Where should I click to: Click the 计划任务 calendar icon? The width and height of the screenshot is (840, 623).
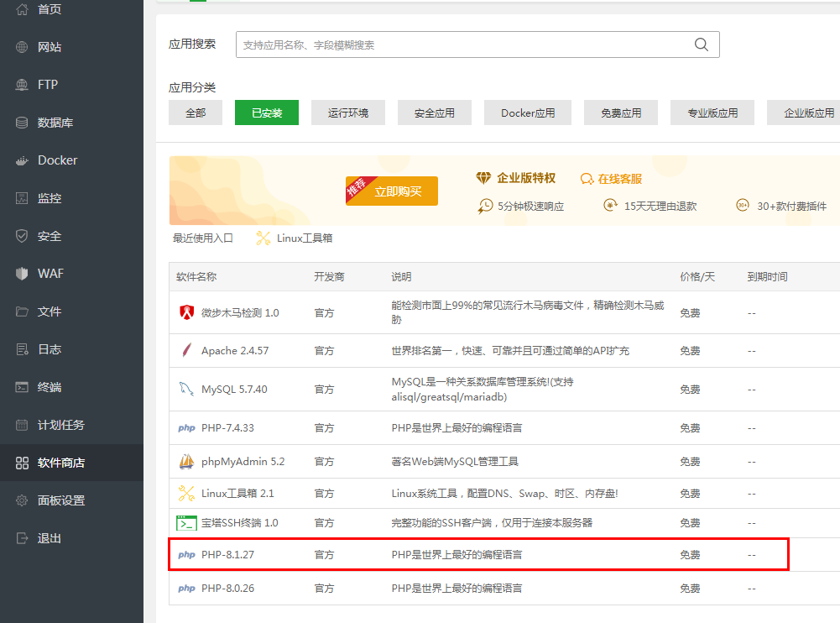[x=22, y=425]
